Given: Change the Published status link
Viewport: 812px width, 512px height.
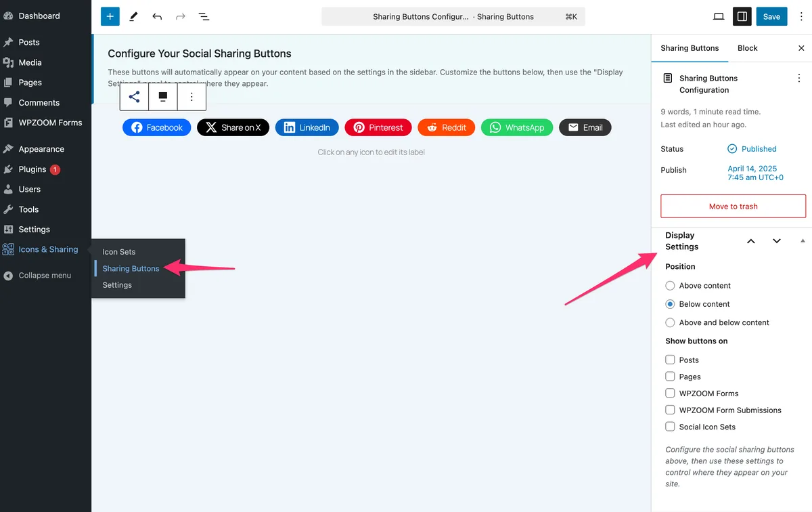Looking at the screenshot, I should [752, 149].
